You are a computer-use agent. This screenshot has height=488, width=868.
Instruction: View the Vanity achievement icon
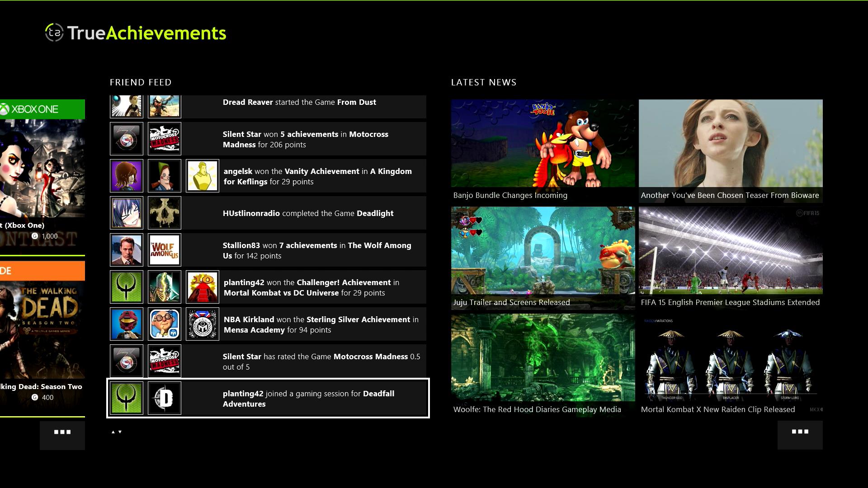pos(203,176)
